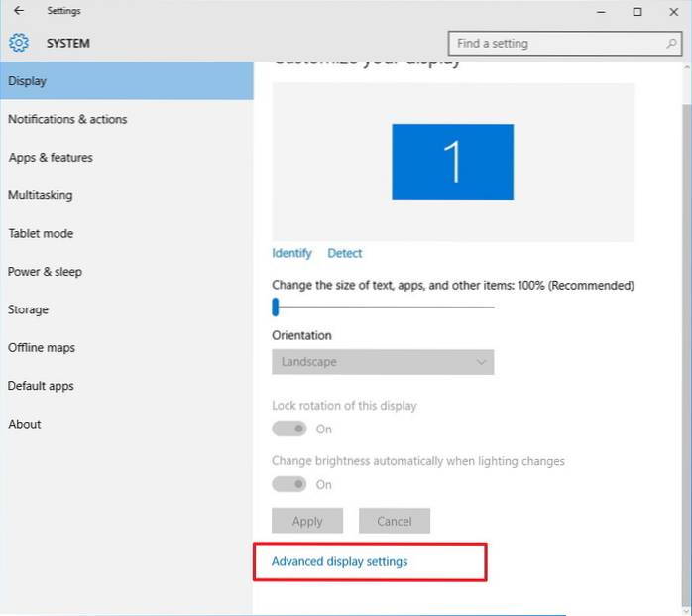
Task: Toggle automatic brightness change switch
Action: point(289,484)
